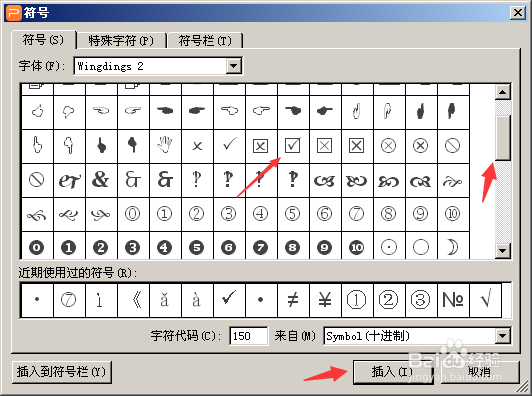Screen dimensions: 532x396
Task: Select the empty circle symbol
Action: point(421,247)
